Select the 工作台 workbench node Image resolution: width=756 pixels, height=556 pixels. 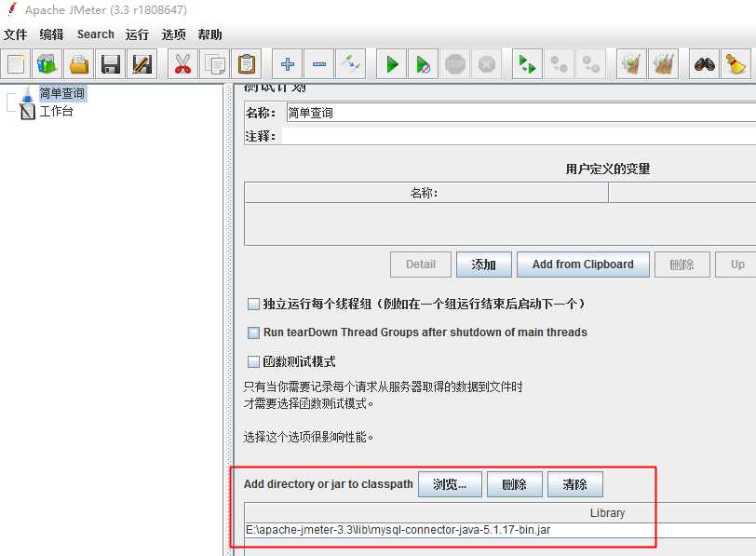pyautogui.click(x=56, y=112)
